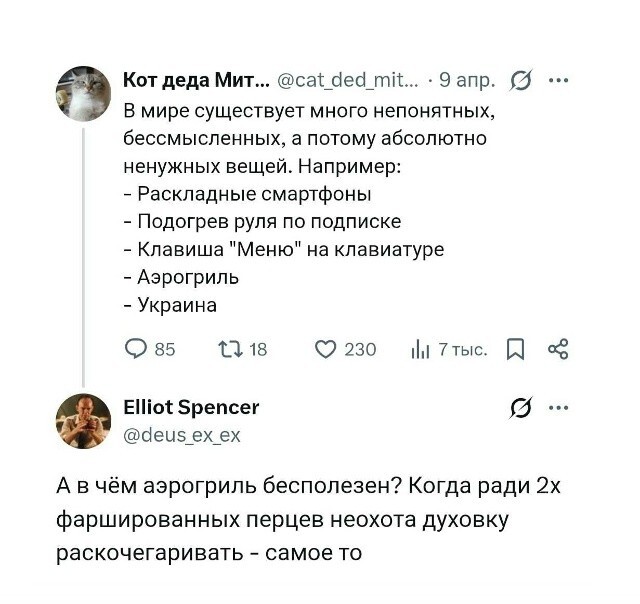Image resolution: width=640 pixels, height=604 pixels.
Task: Open Grok icon on top tweet
Action: [x=520, y=80]
